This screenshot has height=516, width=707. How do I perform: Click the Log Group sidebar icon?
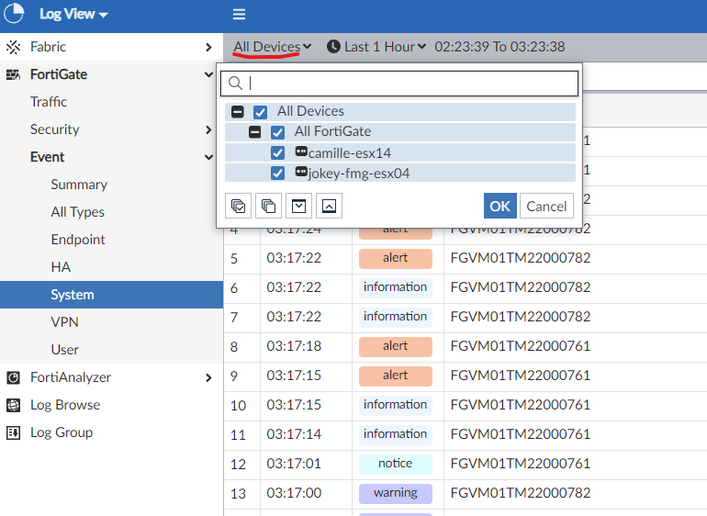click(13, 432)
